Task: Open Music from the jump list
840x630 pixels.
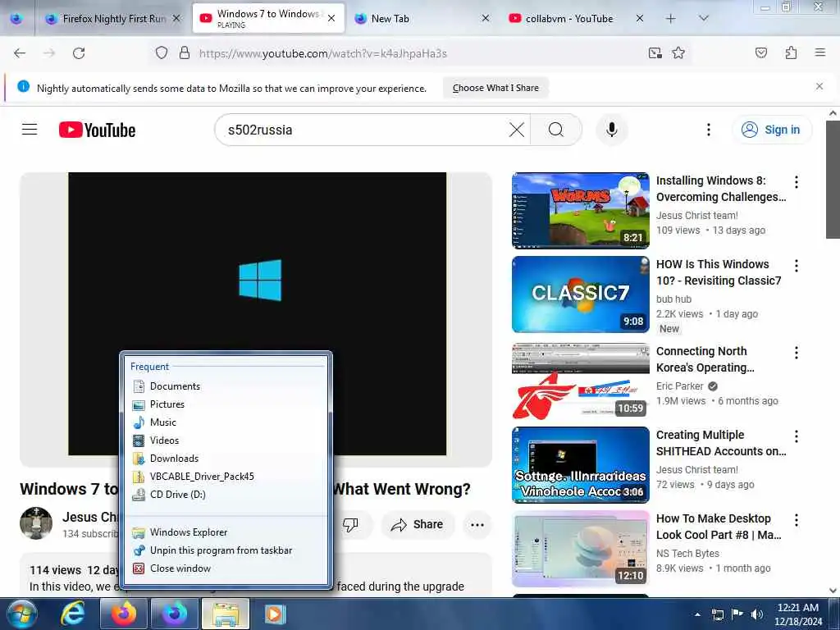Action: pyautogui.click(x=226, y=422)
